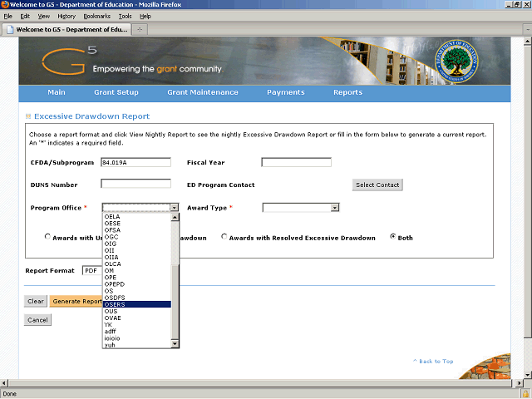This screenshot has height=399, width=532.
Task: Open the Tools menu
Action: (125, 17)
